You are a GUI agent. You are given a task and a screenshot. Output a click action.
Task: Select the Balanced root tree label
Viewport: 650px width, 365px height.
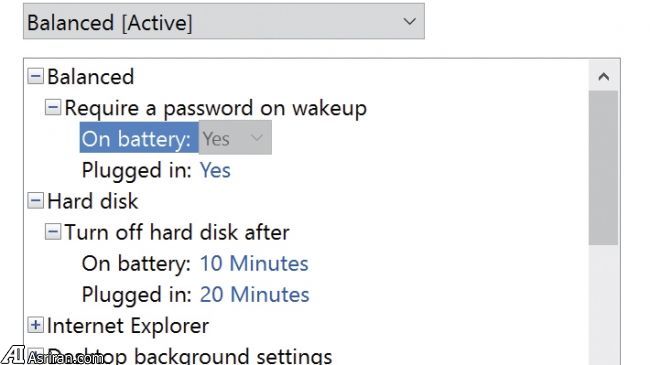point(91,77)
